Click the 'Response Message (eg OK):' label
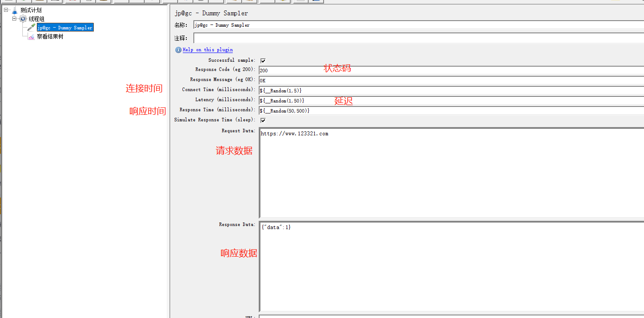The height and width of the screenshot is (318, 644). [x=223, y=80]
